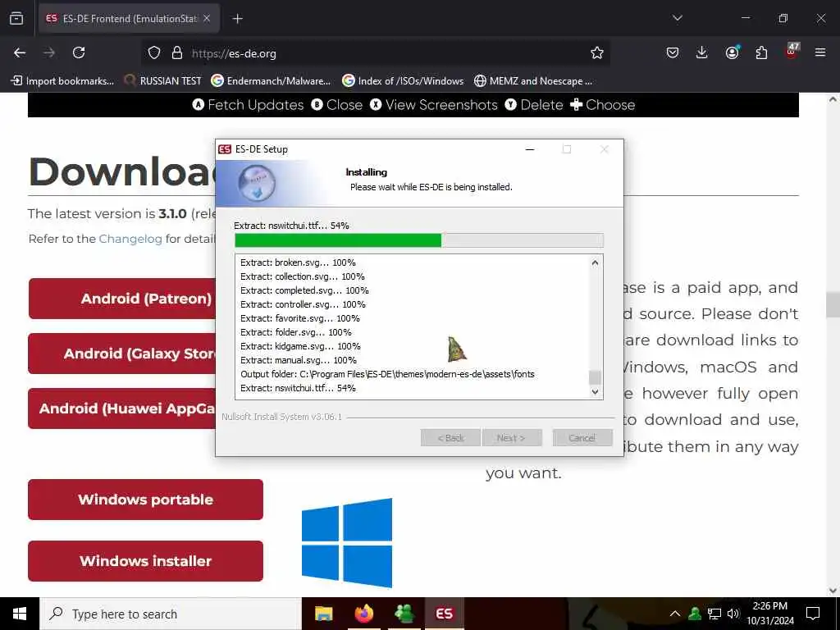Select log line 'Extract: broken.svg... 100%'

(x=298, y=262)
